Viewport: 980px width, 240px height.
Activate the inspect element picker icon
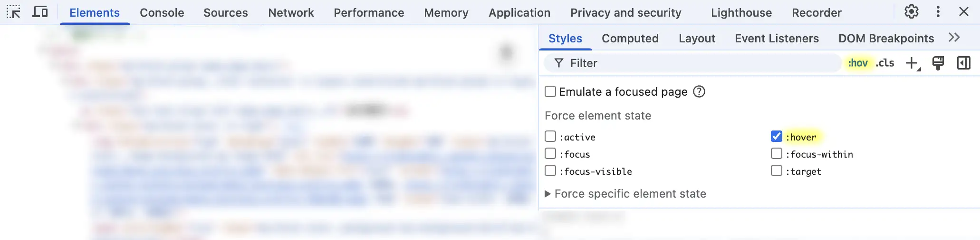(x=13, y=12)
